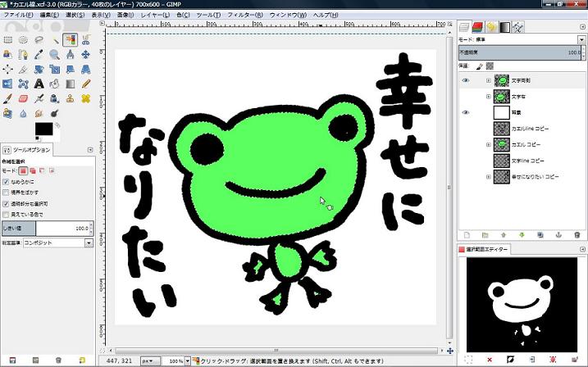The image size is (588, 367).
Task: Open the Layers dock configuration menu arrow
Action: tap(582, 27)
